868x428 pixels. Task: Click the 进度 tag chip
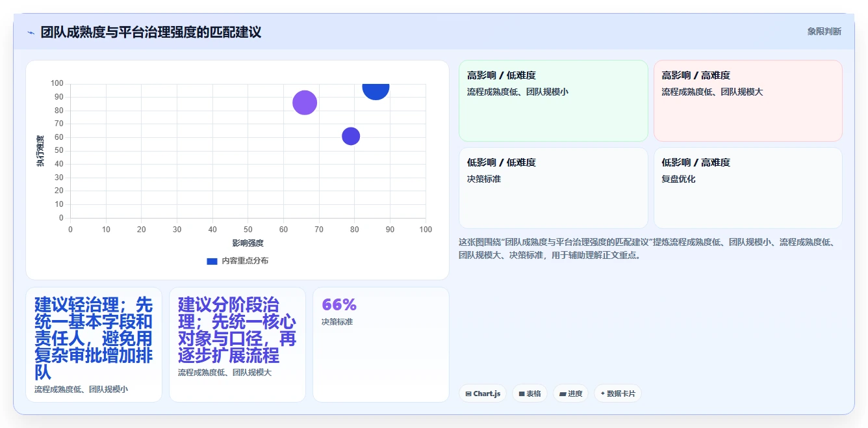(x=570, y=394)
